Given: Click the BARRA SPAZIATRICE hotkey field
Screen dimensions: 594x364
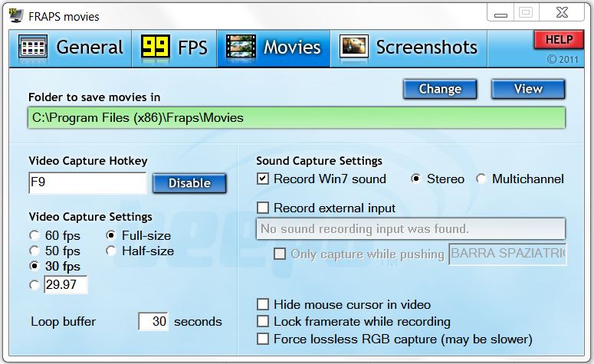Looking at the screenshot, I should pyautogui.click(x=507, y=254).
